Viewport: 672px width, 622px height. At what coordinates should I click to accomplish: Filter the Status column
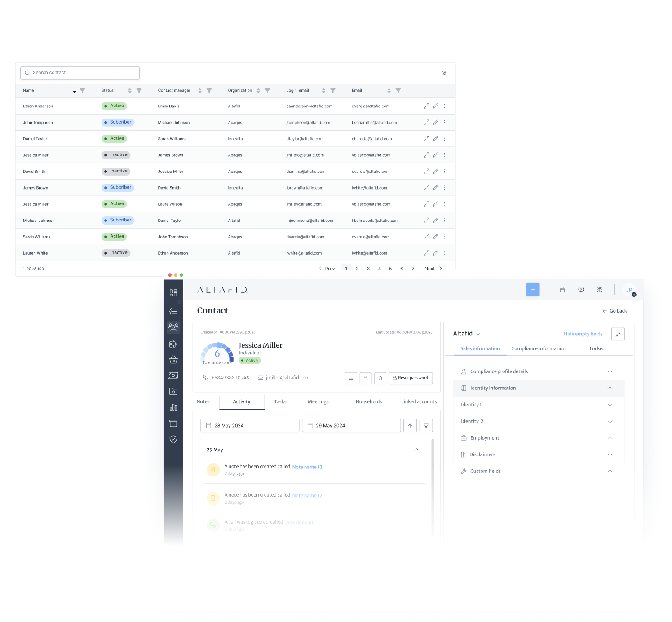[139, 91]
